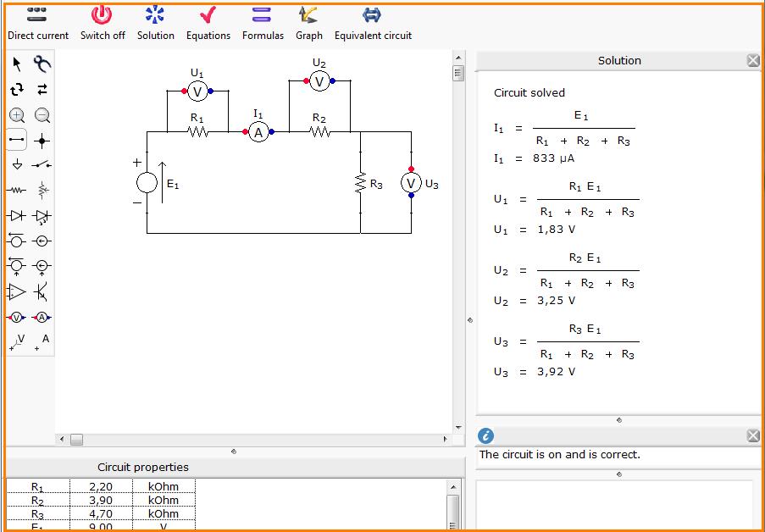Switch off the circuit simulation
765x532 pixels.
pos(103,23)
